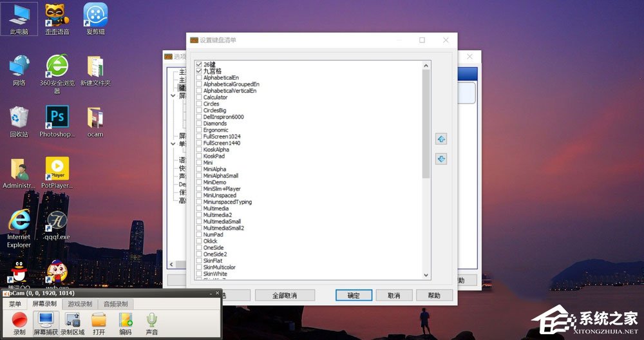Image resolution: width=644 pixels, height=340 pixels.
Task: Enable the Calculator keyboard checkbox
Action: pos(199,97)
